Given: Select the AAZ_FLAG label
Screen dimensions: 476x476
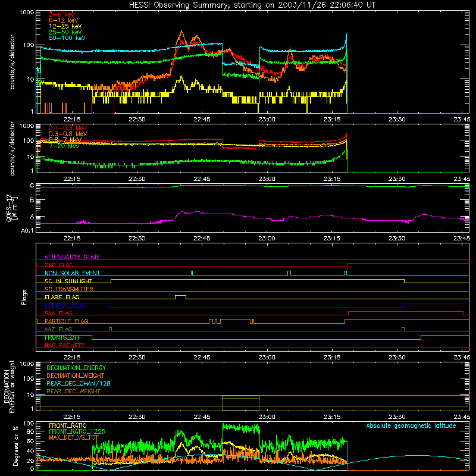Looking at the screenshot, I should [58, 329].
